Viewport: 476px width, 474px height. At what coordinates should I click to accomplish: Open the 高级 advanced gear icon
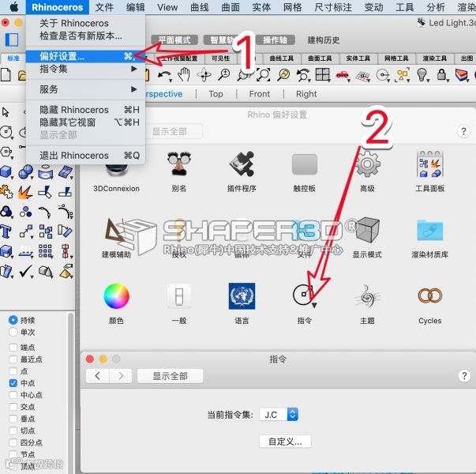click(367, 164)
